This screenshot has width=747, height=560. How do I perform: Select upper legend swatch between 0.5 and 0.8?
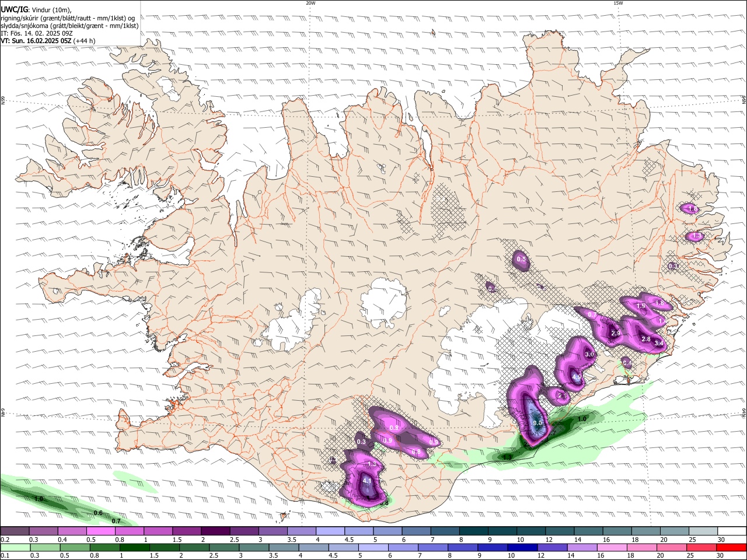click(100, 531)
